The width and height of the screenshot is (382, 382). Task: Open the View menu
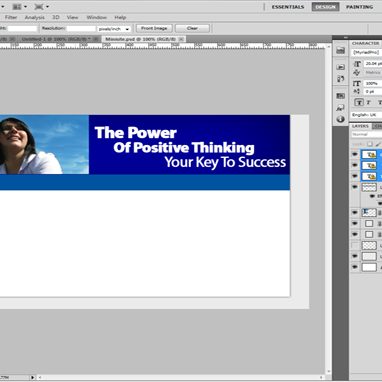[72, 17]
